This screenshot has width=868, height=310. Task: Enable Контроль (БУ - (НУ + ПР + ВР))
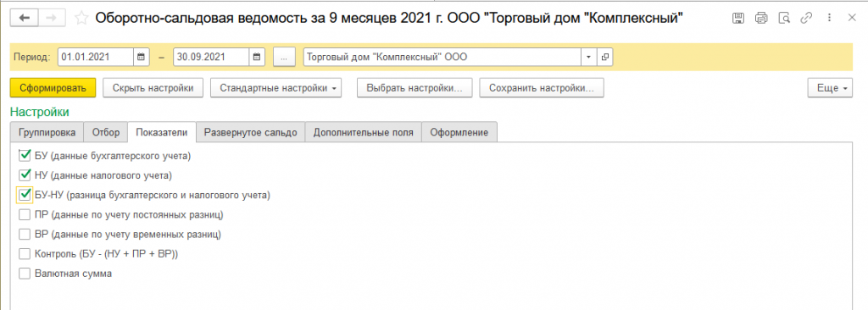coord(24,253)
